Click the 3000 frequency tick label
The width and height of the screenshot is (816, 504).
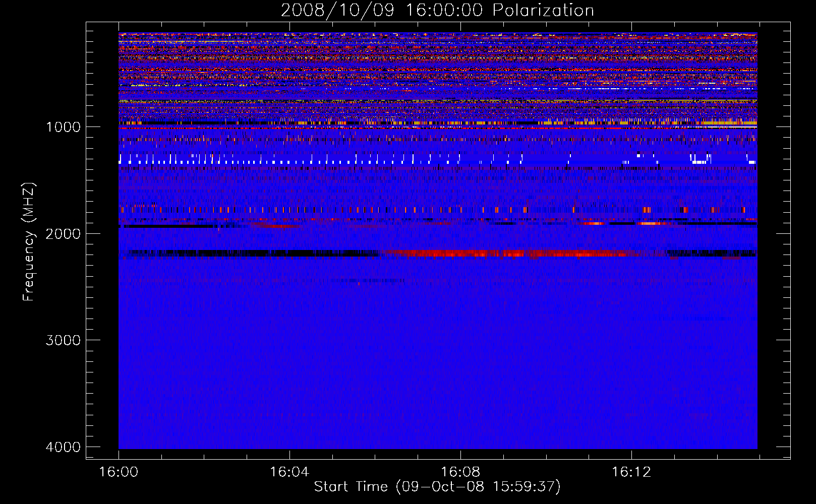click(x=63, y=340)
